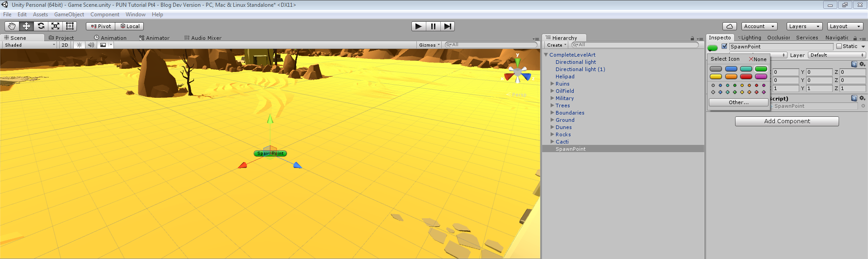Uncheck the SpawnPoint active checkbox
This screenshot has height=259, width=868.
click(x=724, y=46)
